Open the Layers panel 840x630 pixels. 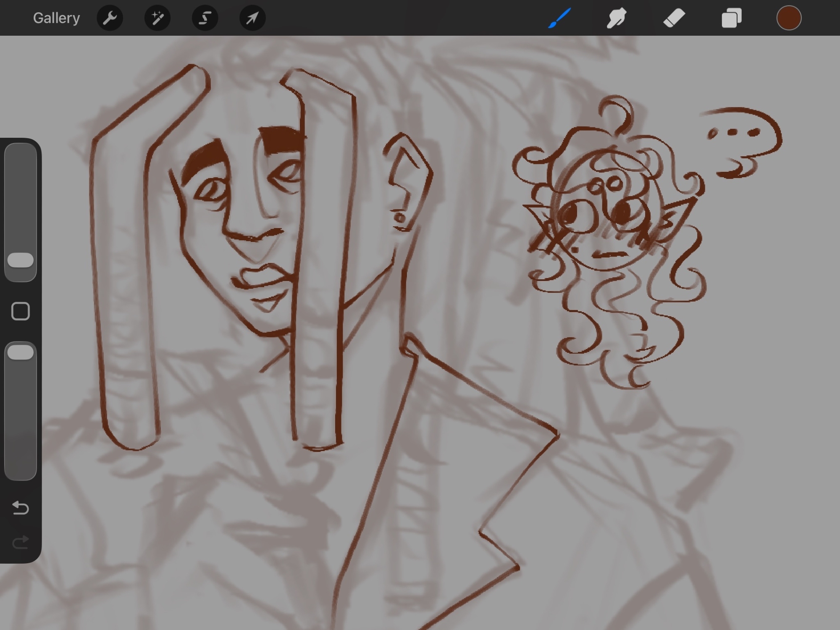click(731, 18)
